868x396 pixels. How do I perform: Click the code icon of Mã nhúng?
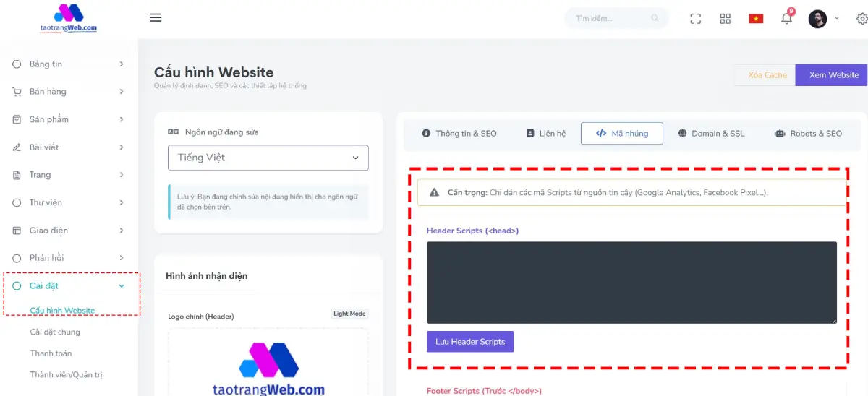(x=601, y=134)
